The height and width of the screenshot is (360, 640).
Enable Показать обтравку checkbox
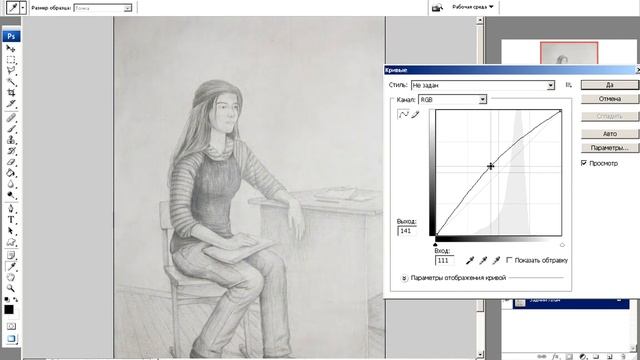pyautogui.click(x=509, y=260)
